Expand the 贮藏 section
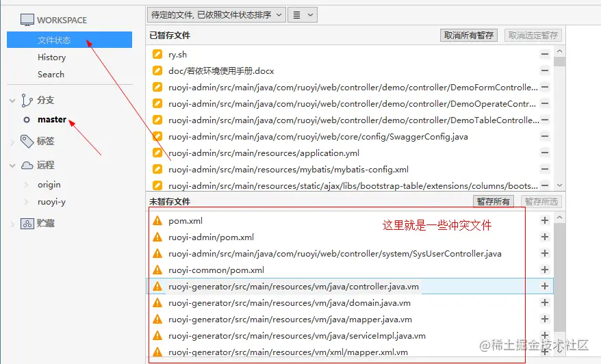Image resolution: width=601 pixels, height=364 pixels. pyautogui.click(x=12, y=224)
